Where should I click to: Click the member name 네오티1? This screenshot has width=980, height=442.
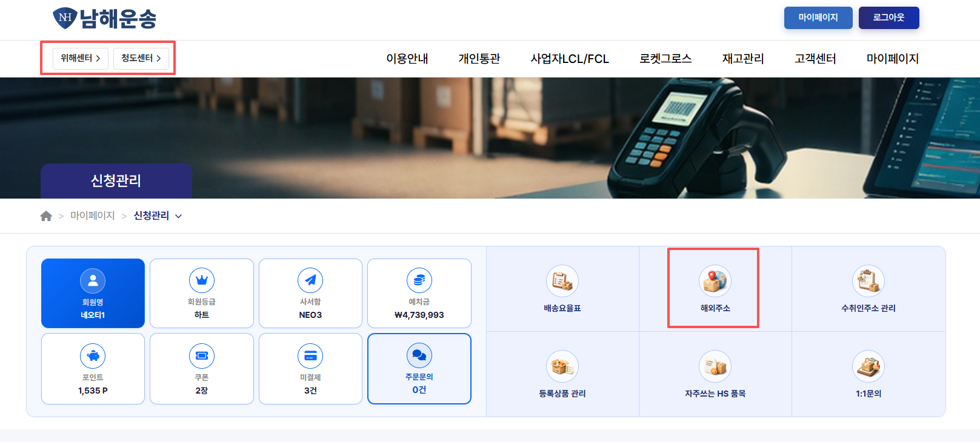(x=93, y=315)
